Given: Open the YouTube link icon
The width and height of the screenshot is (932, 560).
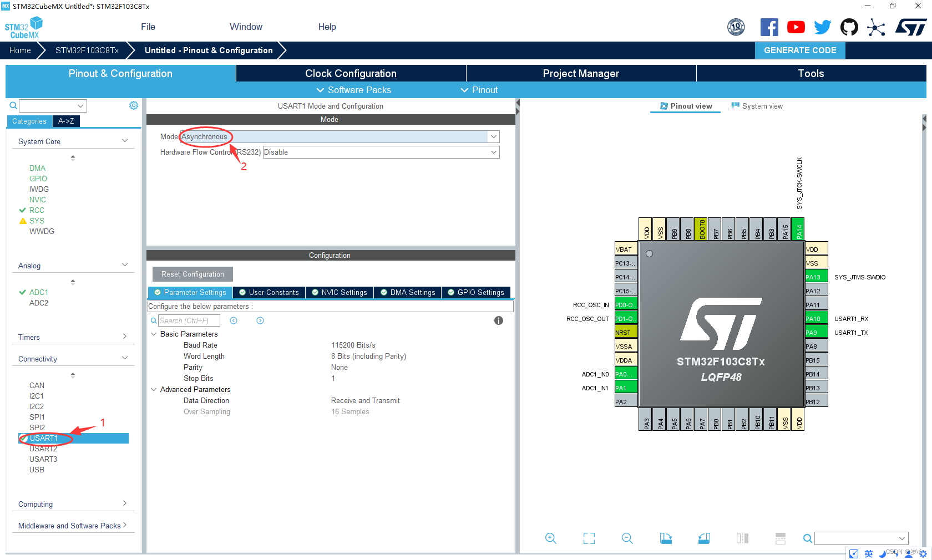Looking at the screenshot, I should tap(796, 27).
